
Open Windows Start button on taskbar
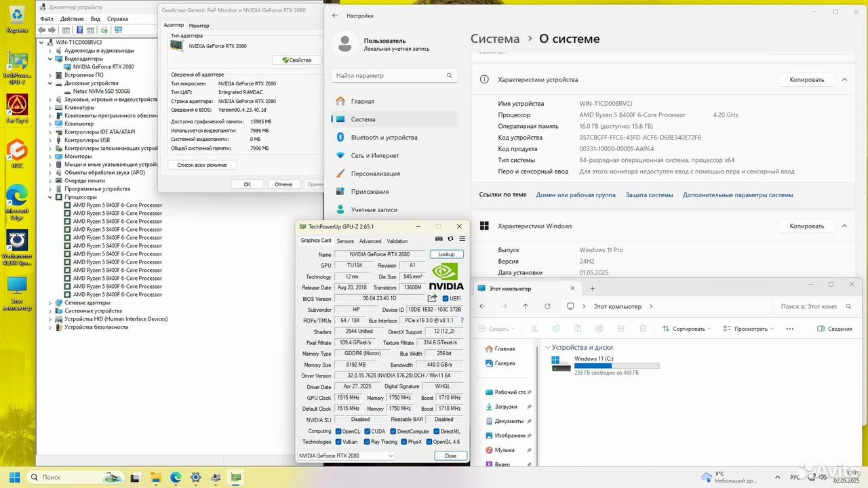[x=14, y=477]
